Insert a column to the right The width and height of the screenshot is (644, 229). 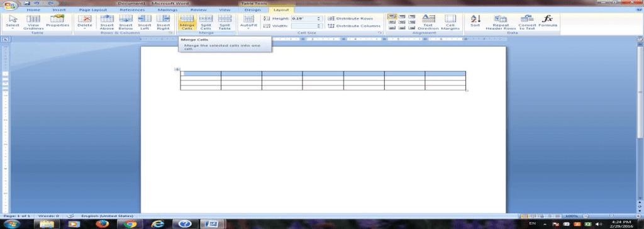coord(163,22)
